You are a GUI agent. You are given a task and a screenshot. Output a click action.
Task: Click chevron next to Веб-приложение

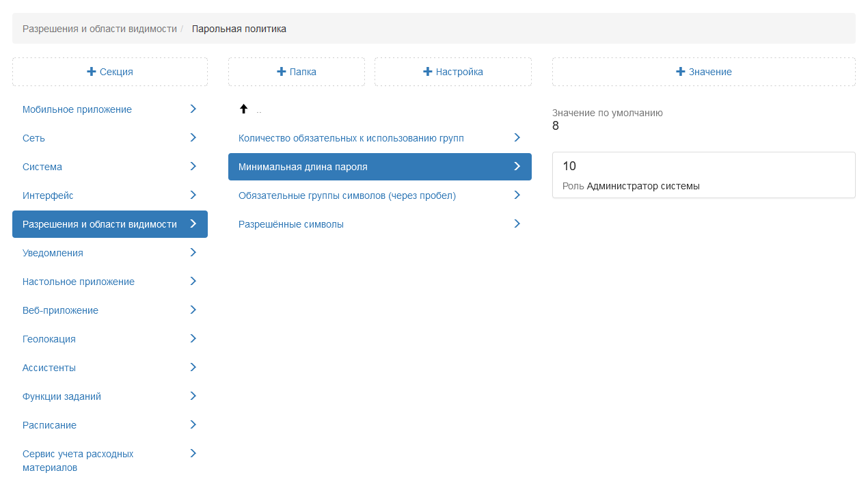click(193, 310)
